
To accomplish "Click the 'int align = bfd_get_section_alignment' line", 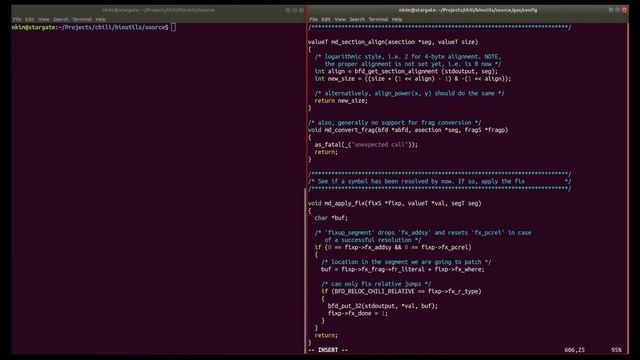I will tap(406, 71).
